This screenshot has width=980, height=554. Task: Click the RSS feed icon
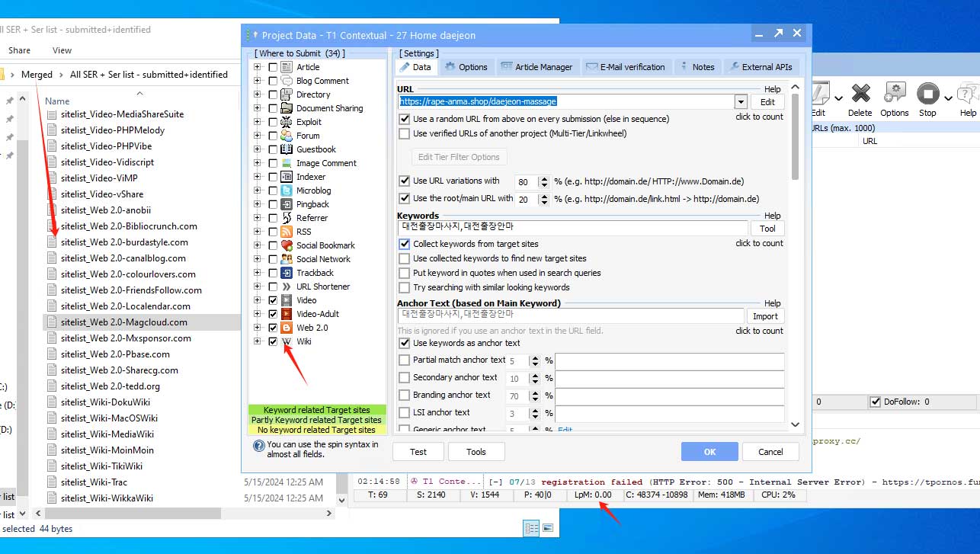pyautogui.click(x=287, y=232)
